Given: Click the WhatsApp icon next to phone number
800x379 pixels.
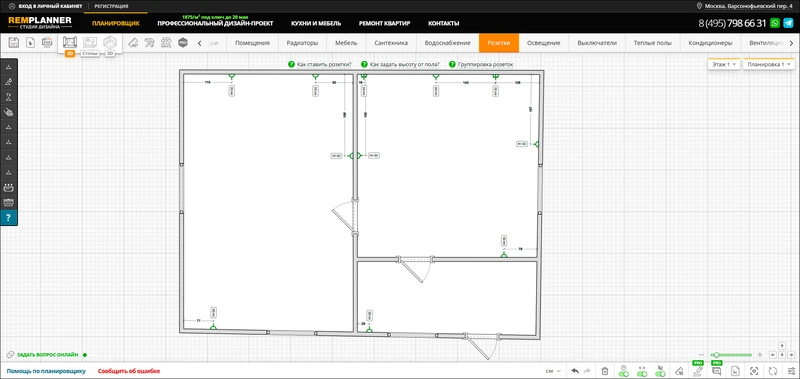Looking at the screenshot, I should point(775,23).
